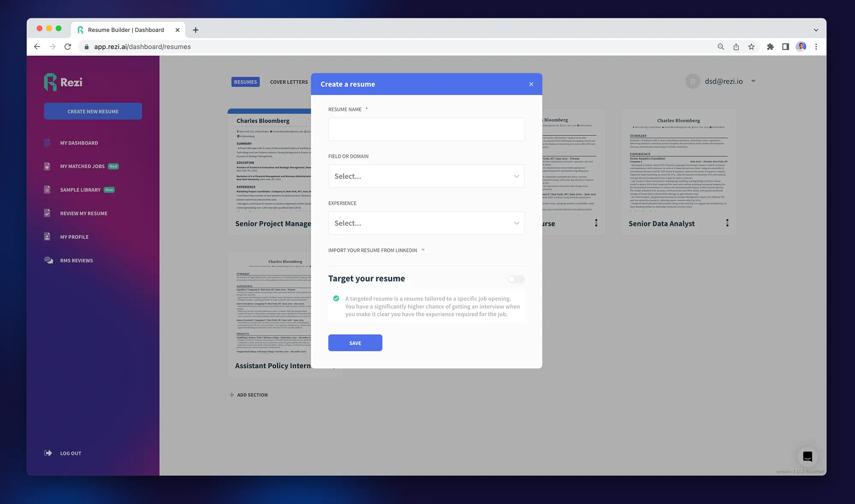
Task: Switch to the Cover Letters tab
Action: click(x=289, y=82)
